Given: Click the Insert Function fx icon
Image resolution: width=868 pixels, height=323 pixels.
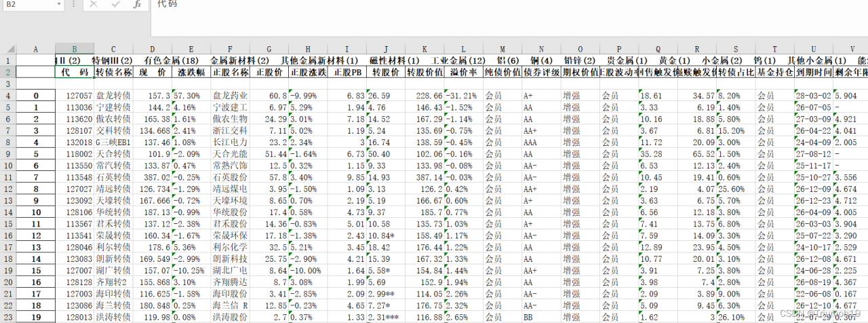Looking at the screenshot, I should [x=137, y=4].
